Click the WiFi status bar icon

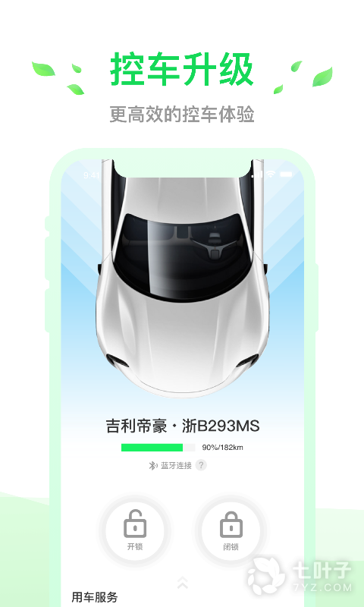pos(271,175)
